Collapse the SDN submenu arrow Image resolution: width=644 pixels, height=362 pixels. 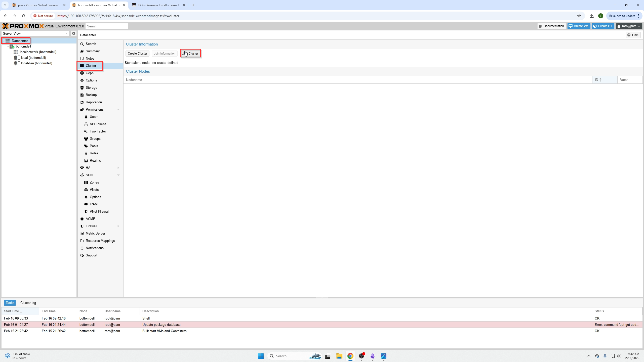[118, 175]
